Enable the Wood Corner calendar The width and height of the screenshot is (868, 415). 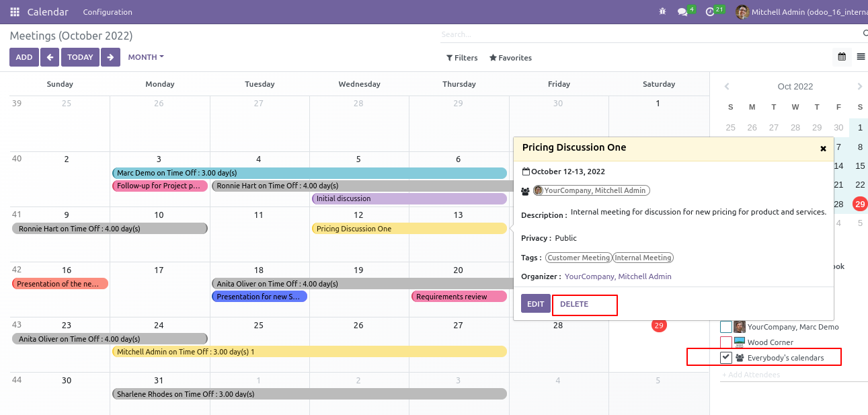(725, 342)
